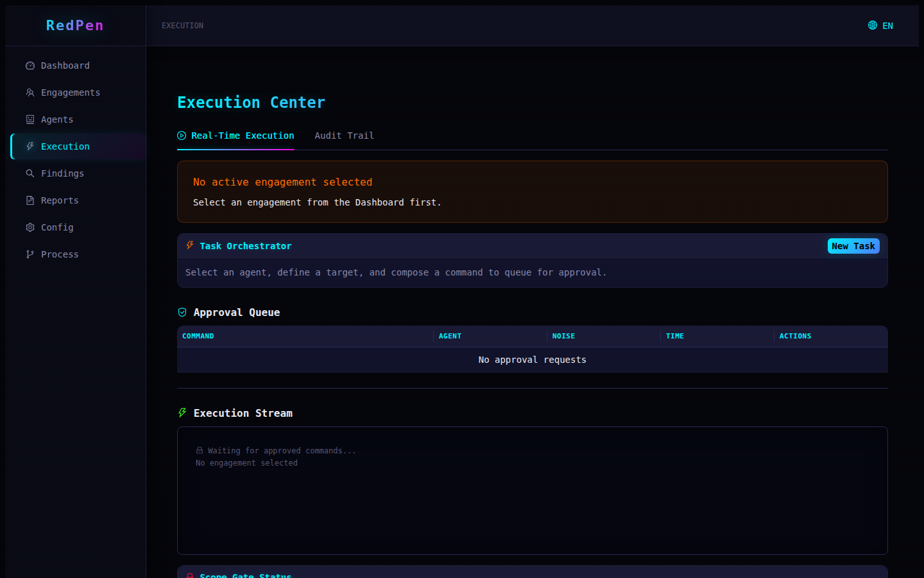Viewport: 924px width, 578px height.
Task: Click the Process branch icon
Action: [30, 254]
